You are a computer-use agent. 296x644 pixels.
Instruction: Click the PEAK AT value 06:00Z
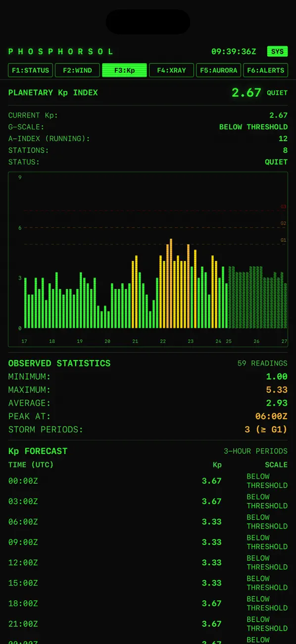click(x=271, y=416)
